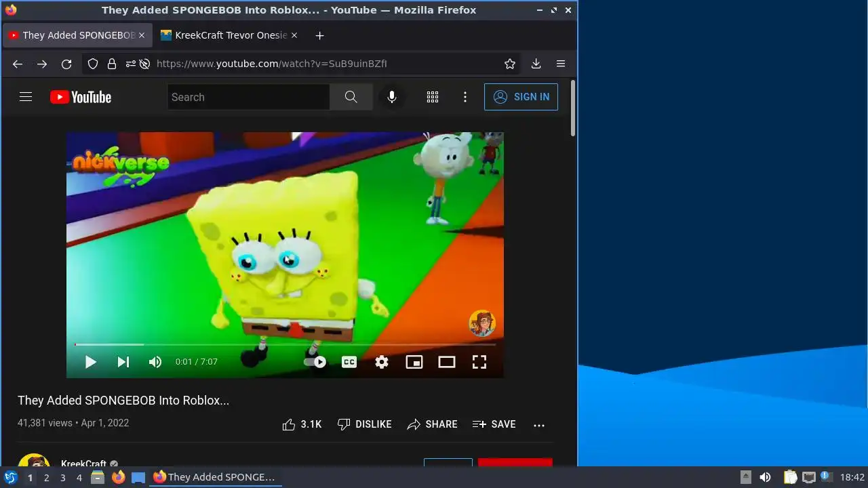
Task: Click the channel watermark in video corner
Action: click(482, 323)
